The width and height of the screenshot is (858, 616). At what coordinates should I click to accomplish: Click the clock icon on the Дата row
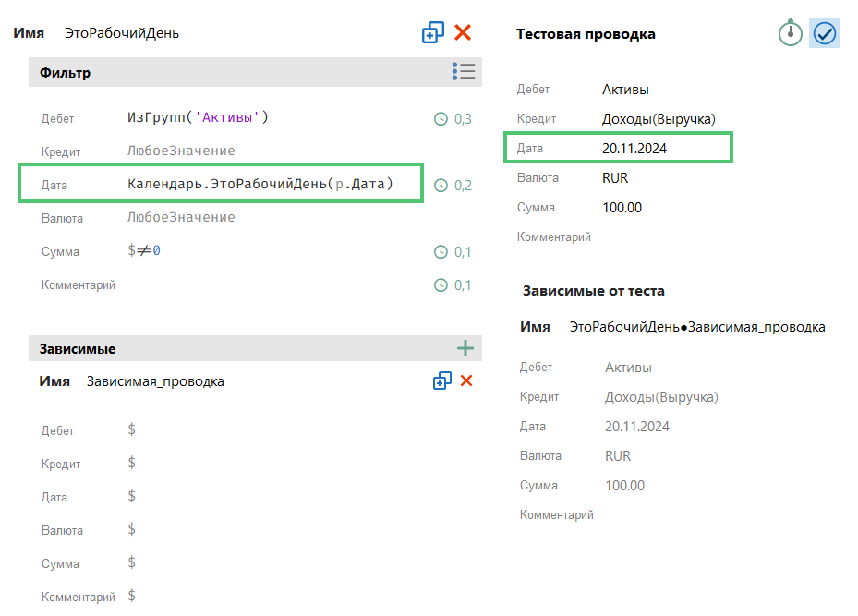pos(441,185)
